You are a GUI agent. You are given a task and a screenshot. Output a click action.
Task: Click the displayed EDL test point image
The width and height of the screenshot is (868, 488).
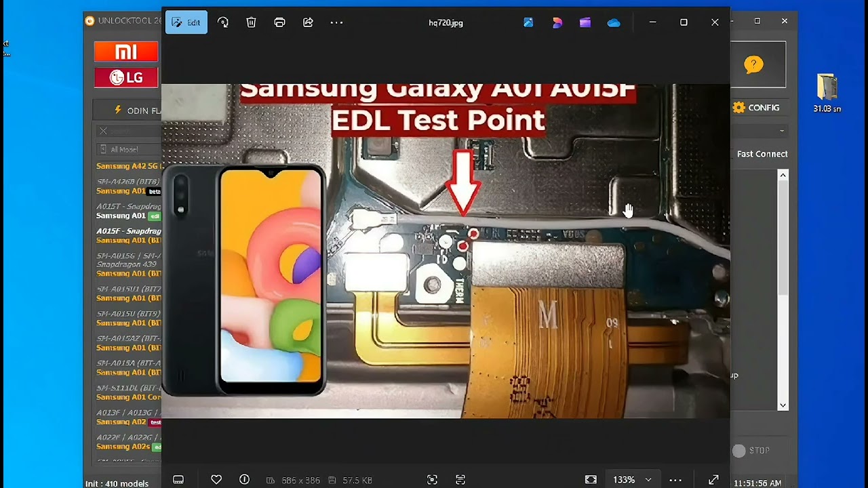(x=446, y=251)
